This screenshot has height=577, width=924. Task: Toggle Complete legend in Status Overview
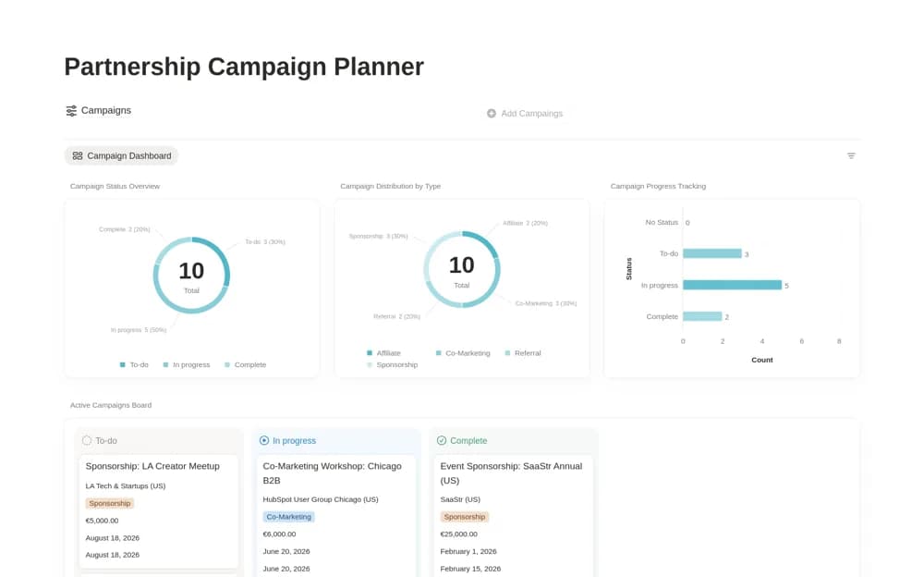[x=245, y=364]
